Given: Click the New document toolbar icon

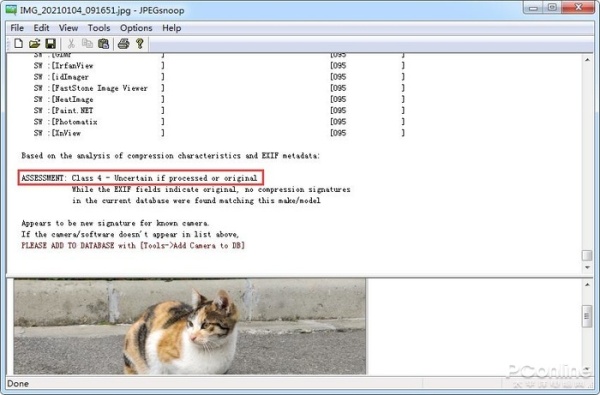Looking at the screenshot, I should [x=18, y=44].
